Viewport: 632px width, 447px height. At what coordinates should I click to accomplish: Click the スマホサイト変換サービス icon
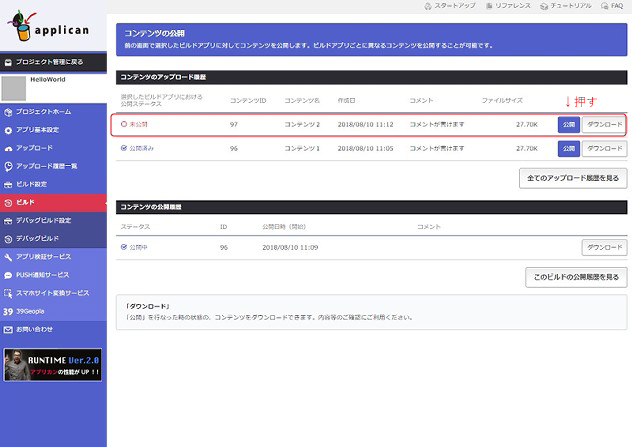pos(8,293)
